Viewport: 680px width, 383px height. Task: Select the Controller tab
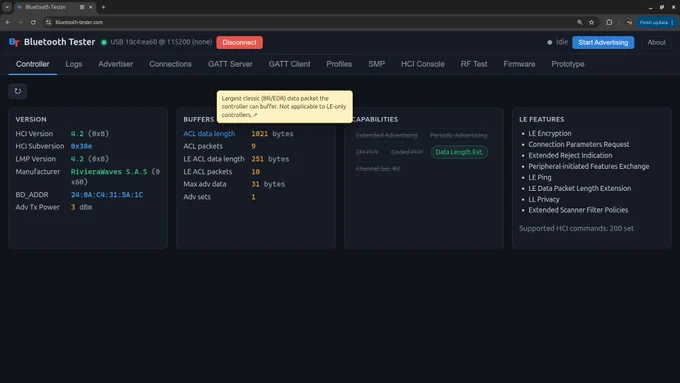(33, 64)
